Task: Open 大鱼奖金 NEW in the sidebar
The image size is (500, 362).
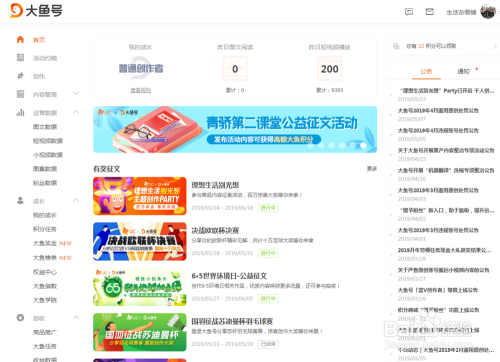Action: tap(52, 243)
